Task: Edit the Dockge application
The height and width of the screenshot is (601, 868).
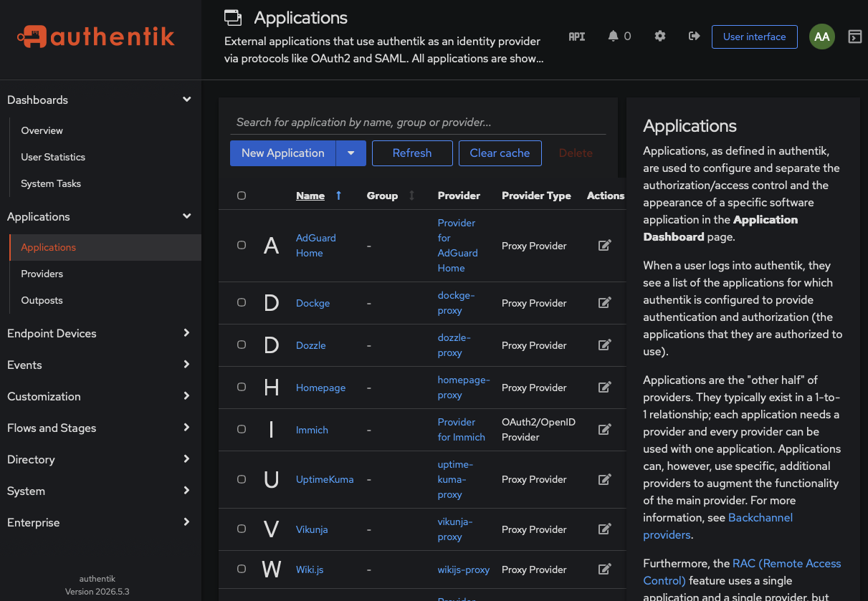Action: click(x=605, y=303)
